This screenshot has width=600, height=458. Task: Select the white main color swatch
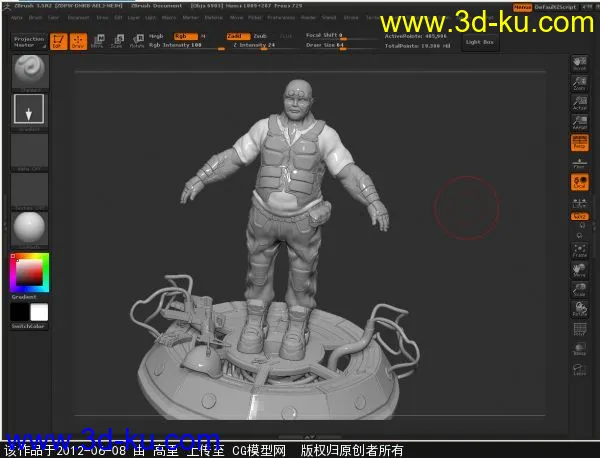coord(39,312)
